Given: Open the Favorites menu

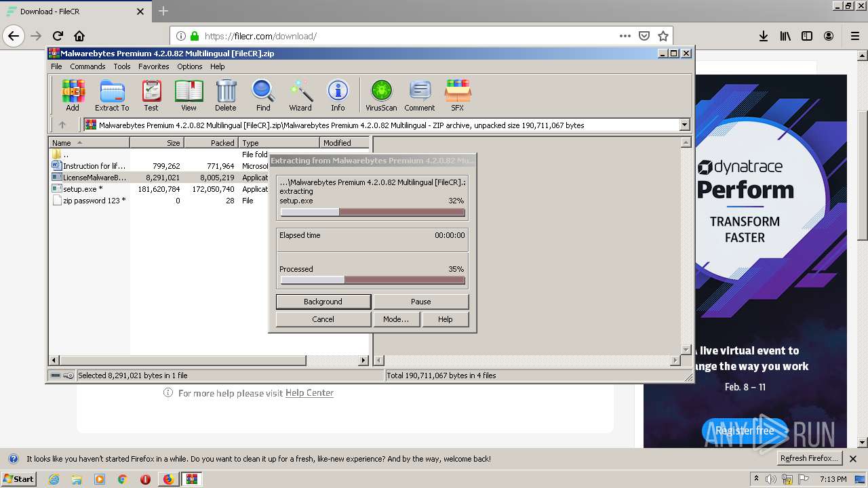Looking at the screenshot, I should [154, 66].
